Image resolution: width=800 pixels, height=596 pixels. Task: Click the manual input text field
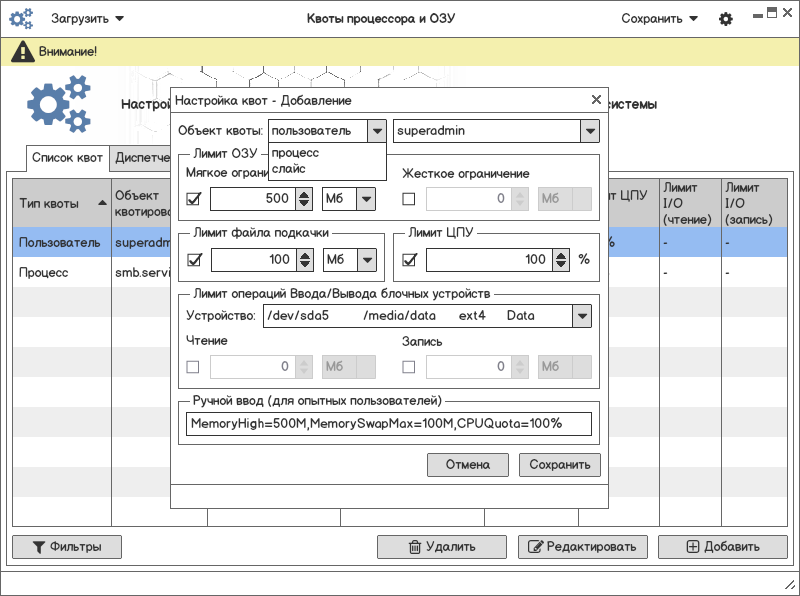[x=388, y=423]
